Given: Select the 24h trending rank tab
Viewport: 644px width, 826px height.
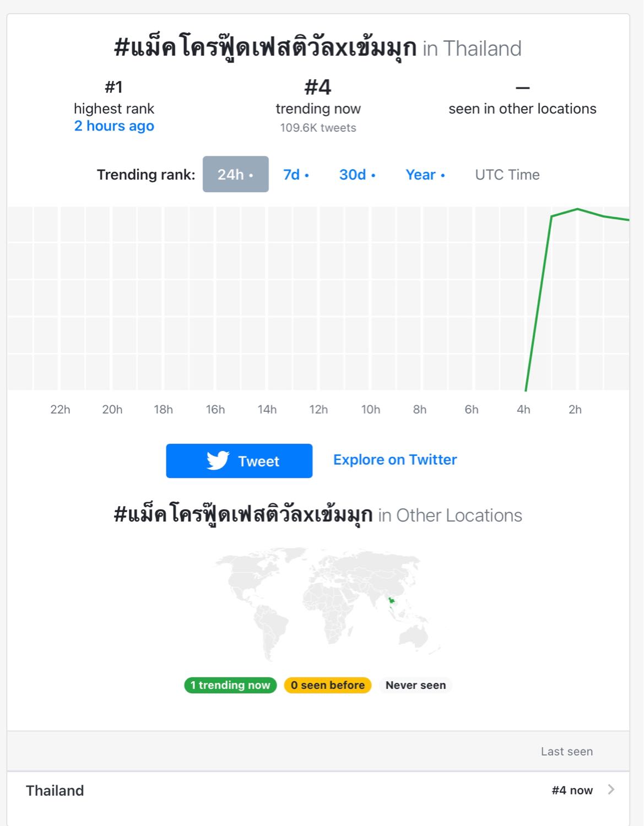Looking at the screenshot, I should [x=235, y=175].
